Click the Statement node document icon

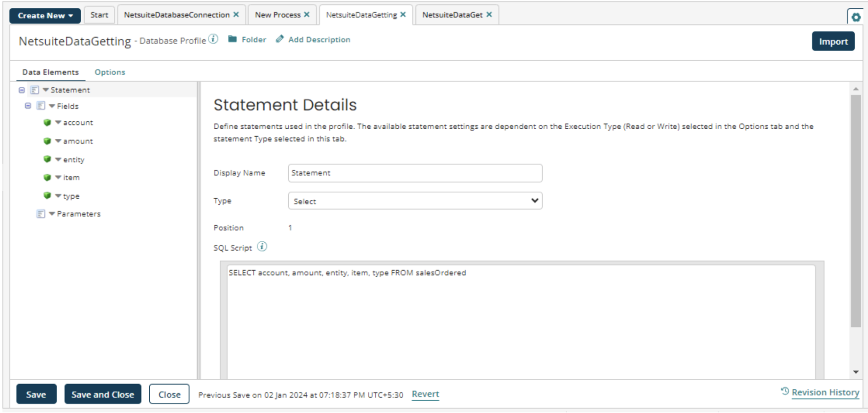tap(34, 90)
